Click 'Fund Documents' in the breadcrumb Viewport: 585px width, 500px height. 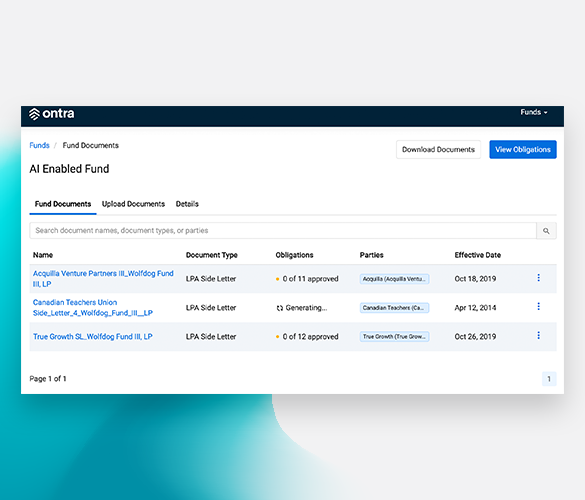pyautogui.click(x=91, y=146)
